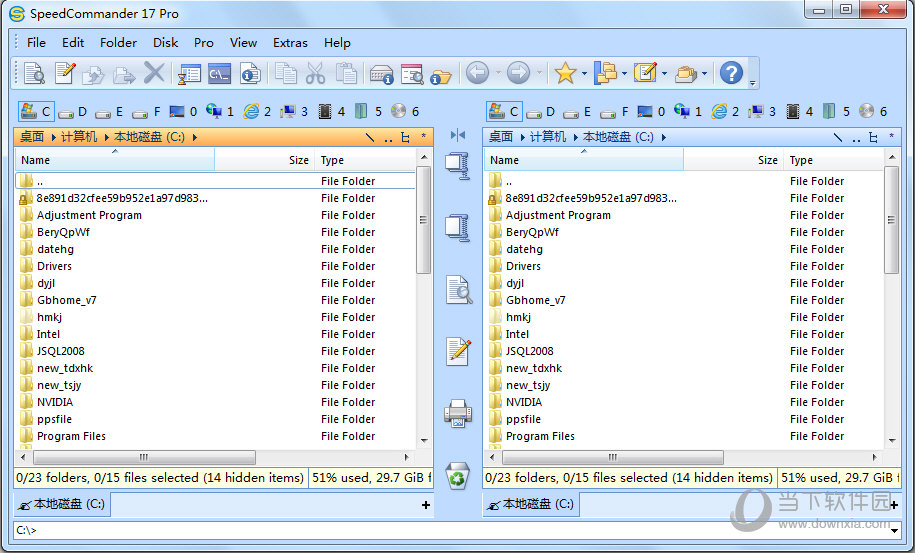The height and width of the screenshot is (553, 915).
Task: Expand arrow after 本地磁盘 (C:) in left path
Action: (x=194, y=137)
